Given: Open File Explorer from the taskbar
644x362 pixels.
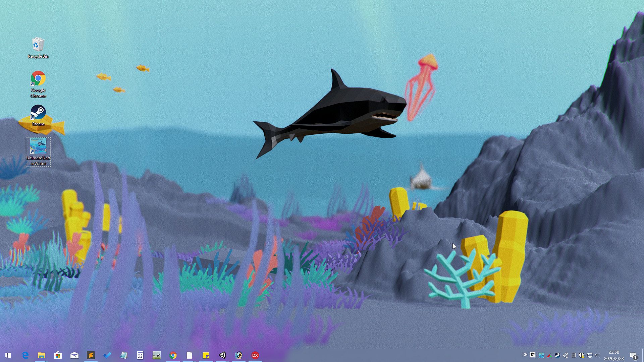Looking at the screenshot, I should (41, 355).
